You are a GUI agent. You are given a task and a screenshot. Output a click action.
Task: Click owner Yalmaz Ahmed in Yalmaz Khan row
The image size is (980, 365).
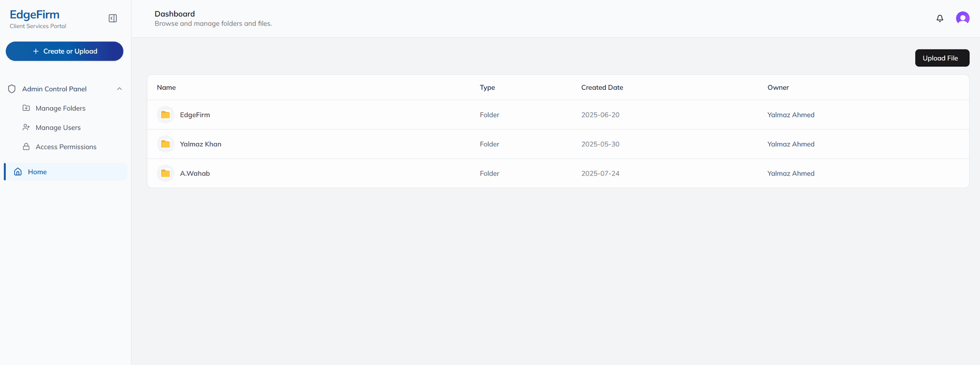click(791, 144)
